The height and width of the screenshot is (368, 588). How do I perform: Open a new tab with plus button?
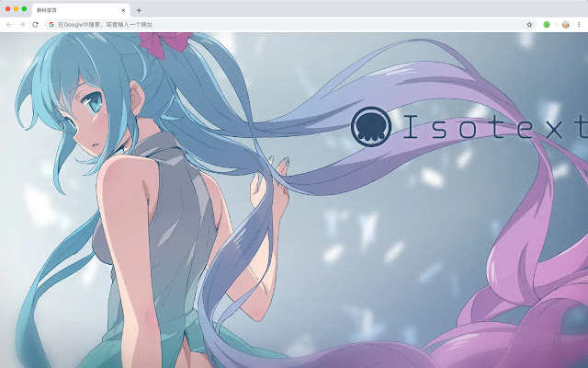(139, 10)
